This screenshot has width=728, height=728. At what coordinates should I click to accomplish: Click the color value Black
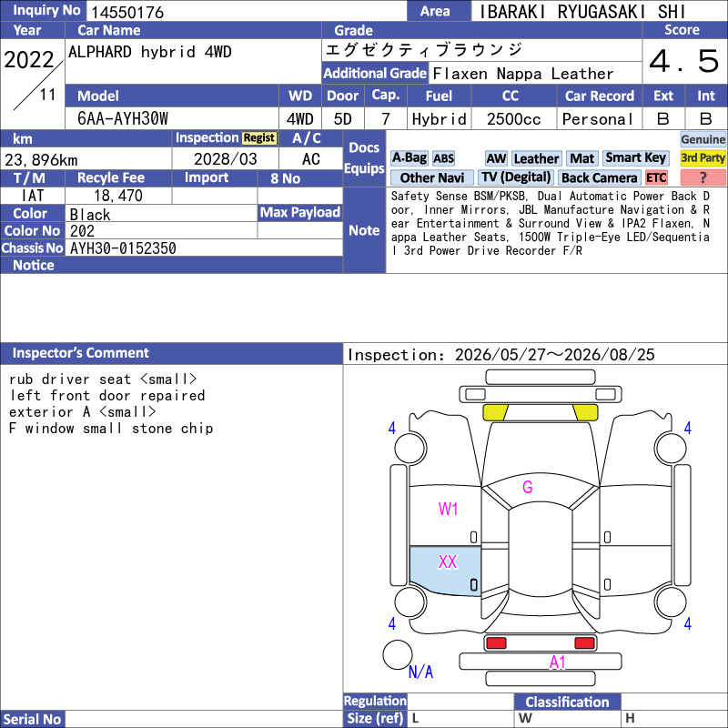(x=90, y=215)
